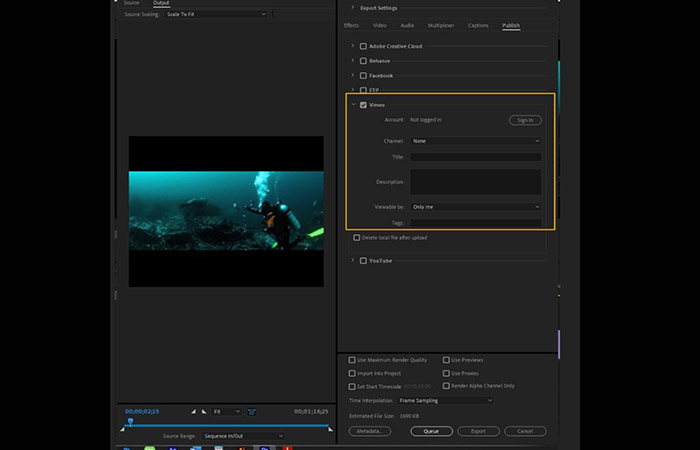Click the estimated file size 1690 KB value
The image size is (700, 450).
pyautogui.click(x=409, y=416)
